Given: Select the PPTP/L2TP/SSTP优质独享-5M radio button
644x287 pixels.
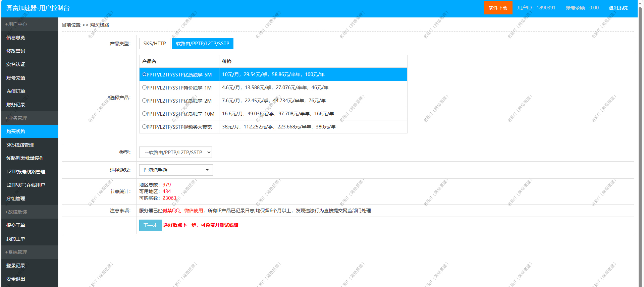Looking at the screenshot, I should (x=144, y=74).
